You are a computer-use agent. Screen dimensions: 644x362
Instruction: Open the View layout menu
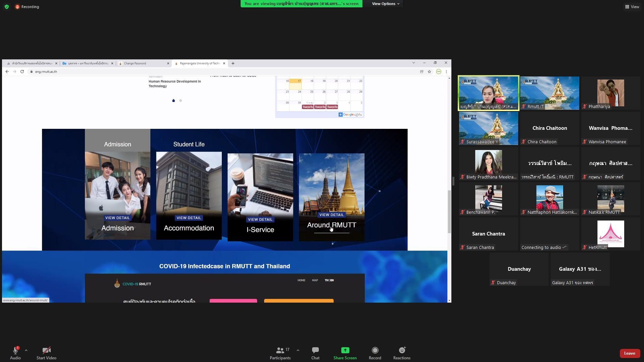coord(632,7)
